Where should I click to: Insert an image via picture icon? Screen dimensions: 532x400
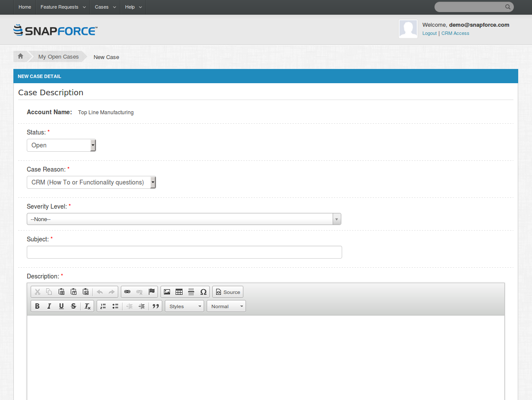tap(167, 292)
